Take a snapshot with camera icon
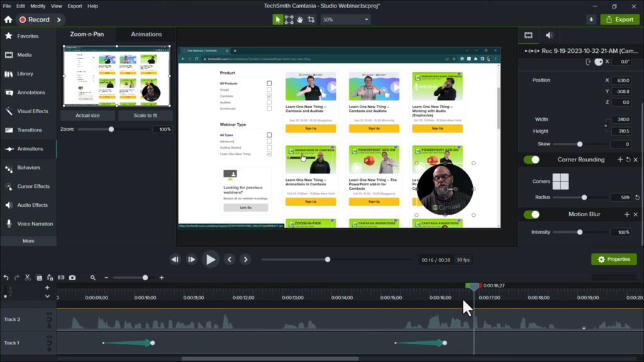This screenshot has width=644, height=362. [x=72, y=278]
